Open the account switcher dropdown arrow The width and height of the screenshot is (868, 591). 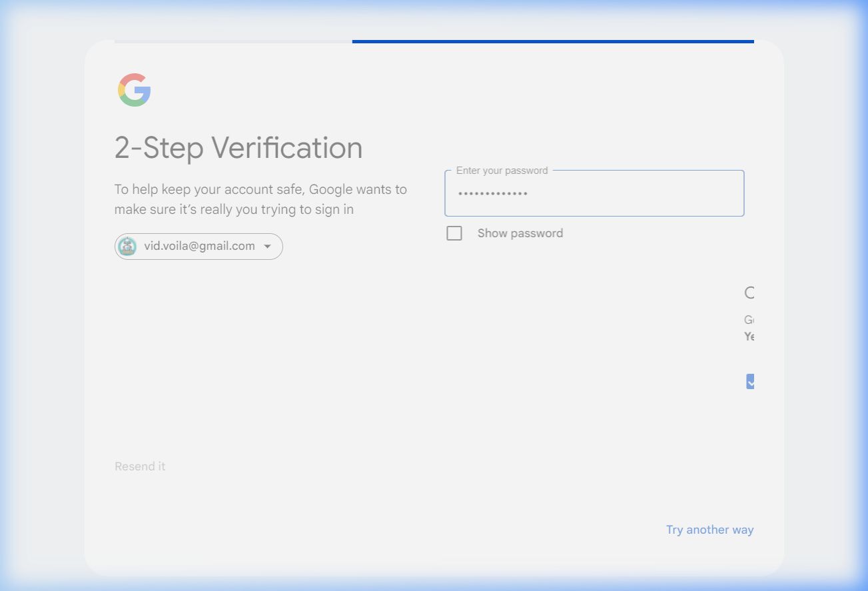pyautogui.click(x=268, y=247)
